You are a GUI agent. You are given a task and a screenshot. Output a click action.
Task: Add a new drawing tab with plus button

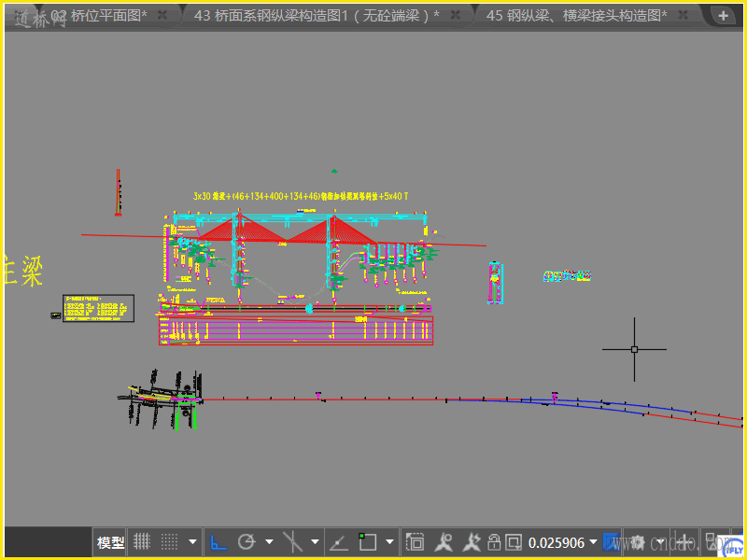[x=723, y=16]
